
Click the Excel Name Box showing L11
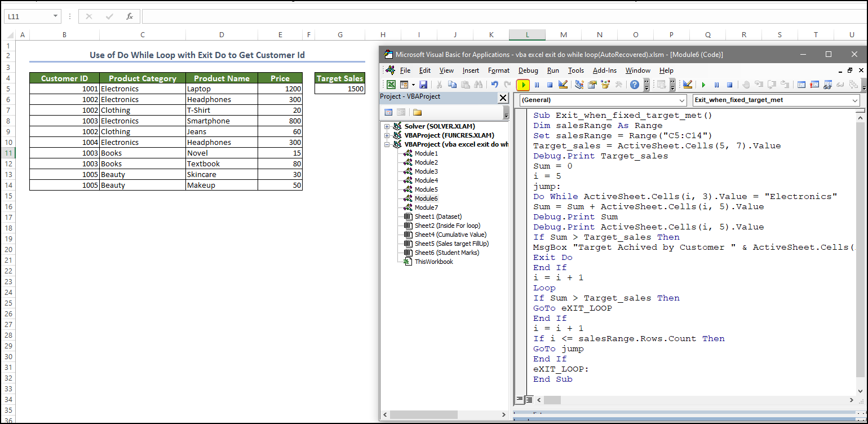pyautogui.click(x=28, y=16)
